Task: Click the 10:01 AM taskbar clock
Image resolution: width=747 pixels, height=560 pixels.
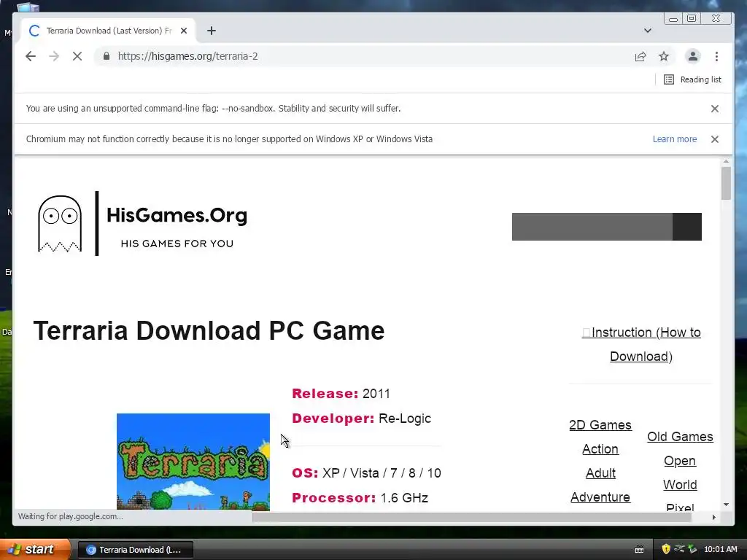Action: (x=720, y=550)
